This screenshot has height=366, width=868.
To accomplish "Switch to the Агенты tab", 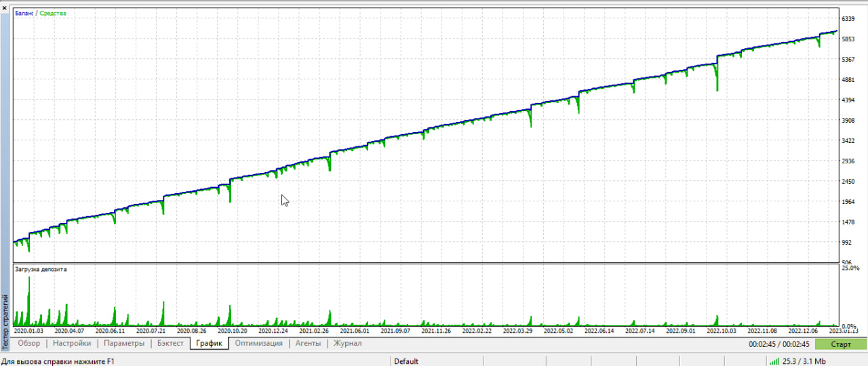I will (x=309, y=344).
